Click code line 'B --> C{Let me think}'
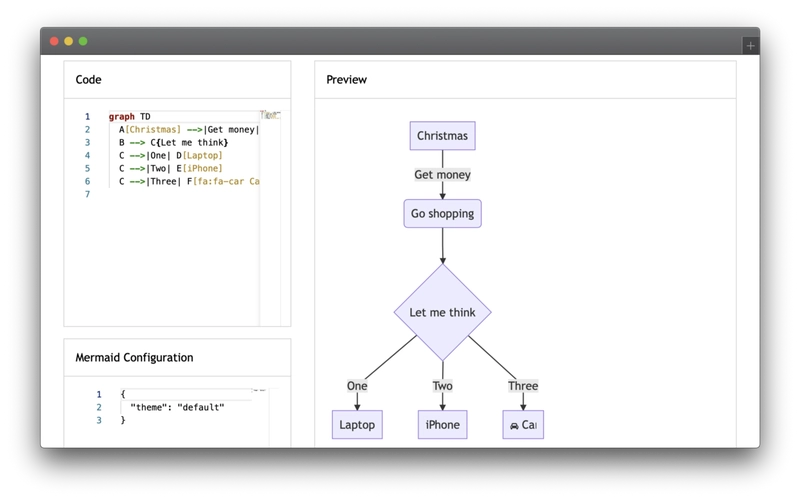Viewport: 800px width, 501px height. click(x=173, y=142)
